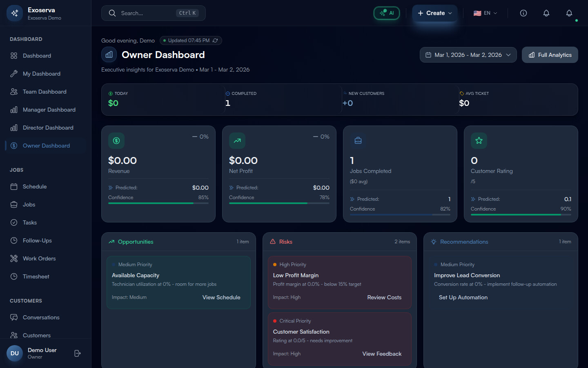This screenshot has width=588, height=368.
Task: Click the Full Analytics button
Action: (x=550, y=55)
